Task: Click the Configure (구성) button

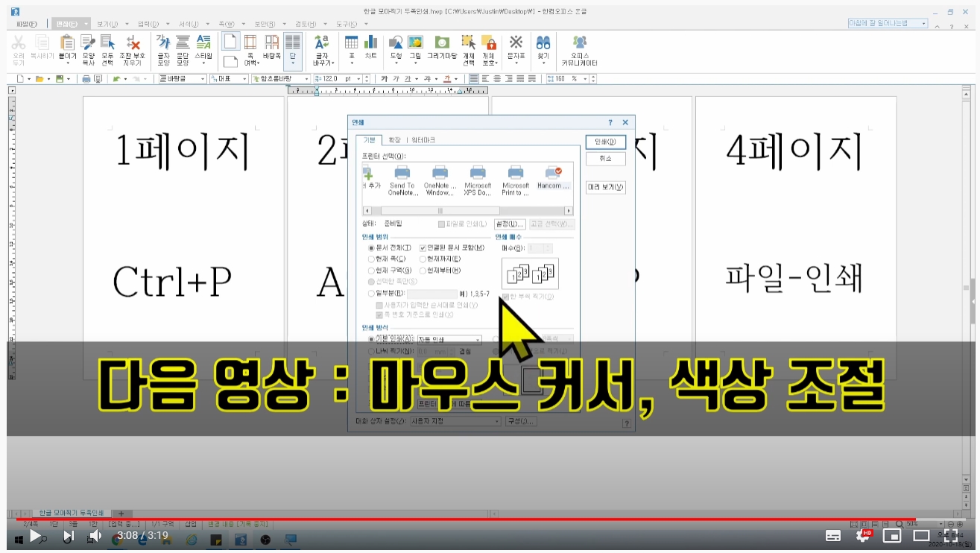Action: 521,421
